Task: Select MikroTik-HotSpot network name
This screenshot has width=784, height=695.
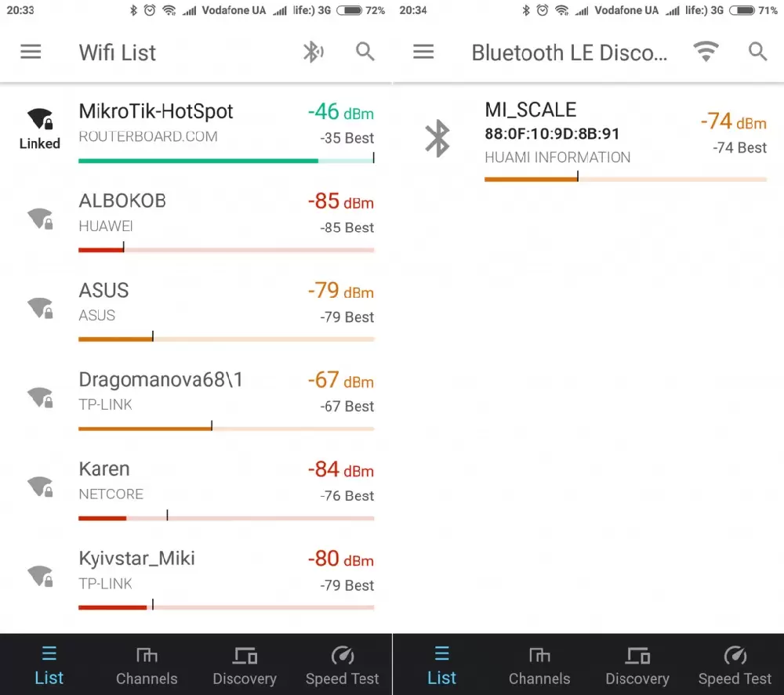Action: [156, 111]
